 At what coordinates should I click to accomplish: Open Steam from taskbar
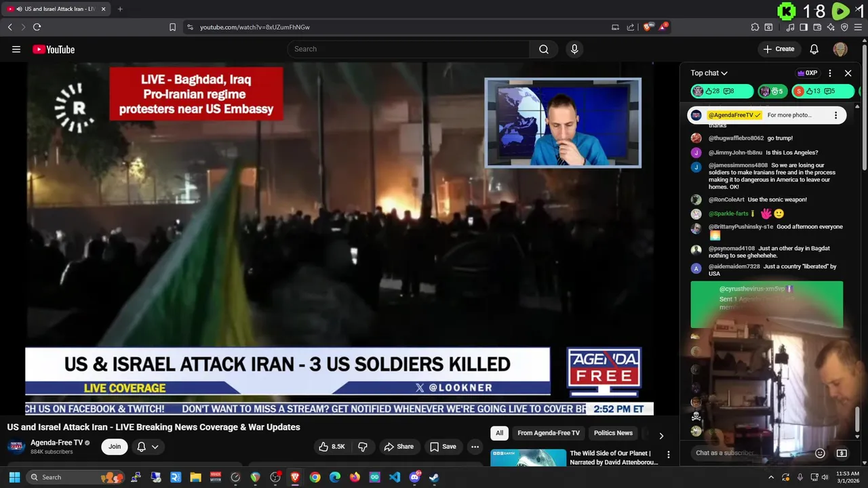point(434,477)
